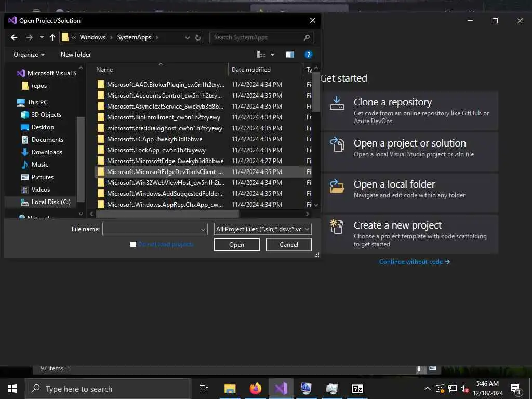This screenshot has width=532, height=399.
Task: Select This PC in navigation pane
Action: pos(32,102)
